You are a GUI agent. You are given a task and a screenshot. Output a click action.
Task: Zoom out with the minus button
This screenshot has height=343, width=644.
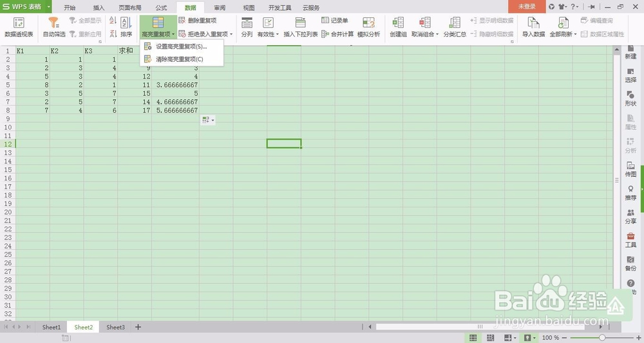pyautogui.click(x=565, y=338)
